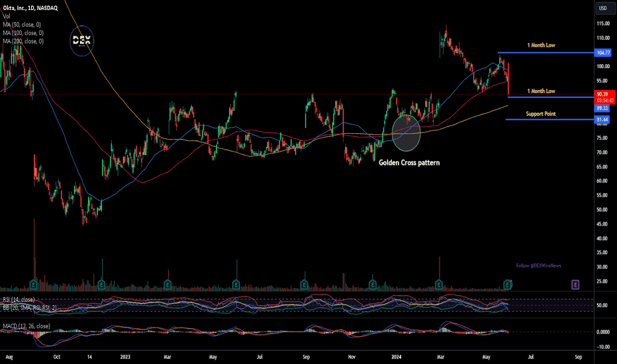The image size is (617, 364).
Task: Click the latest earnings E marker, May 2024
Action: click(508, 284)
